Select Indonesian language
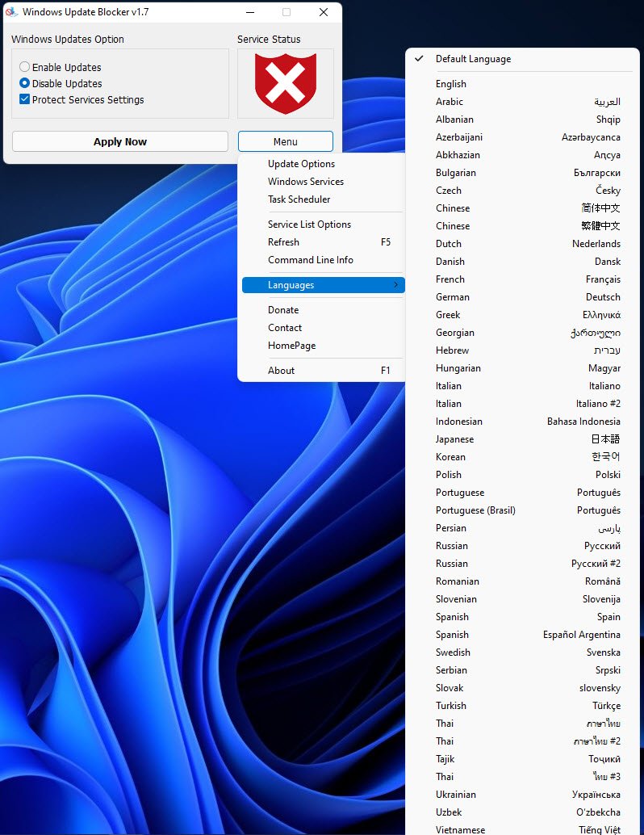 [522, 422]
